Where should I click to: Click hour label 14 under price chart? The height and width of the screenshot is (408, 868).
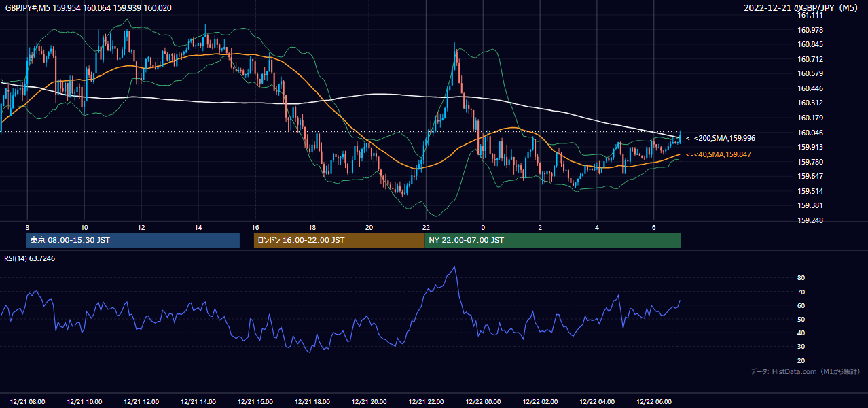click(198, 227)
